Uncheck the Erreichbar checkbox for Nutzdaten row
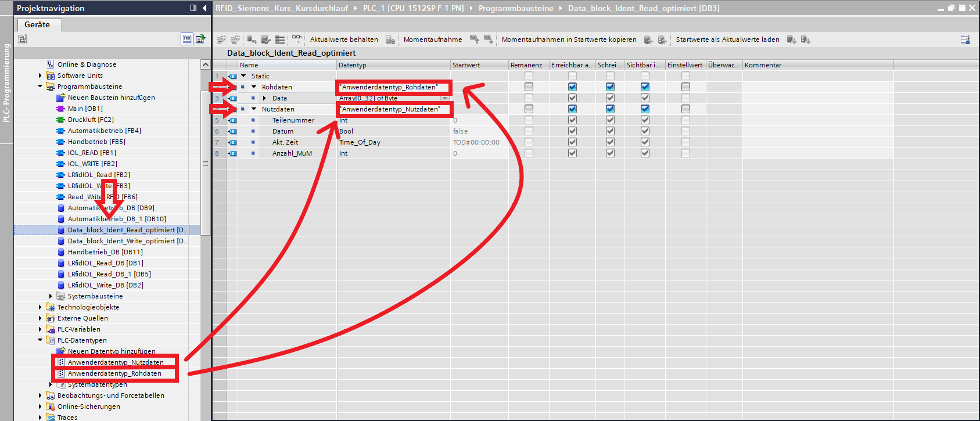The image size is (980, 421). coord(572,109)
